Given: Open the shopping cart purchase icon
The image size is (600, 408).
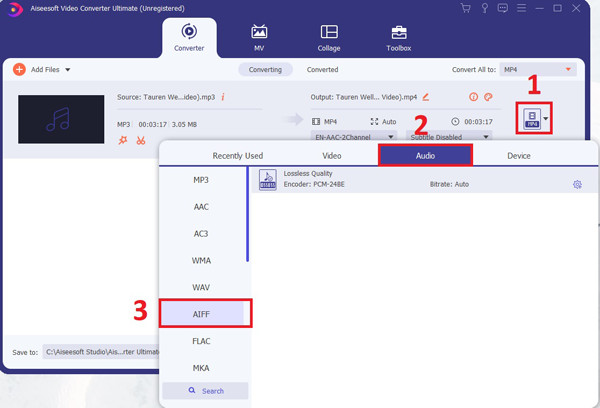Looking at the screenshot, I should [465, 8].
